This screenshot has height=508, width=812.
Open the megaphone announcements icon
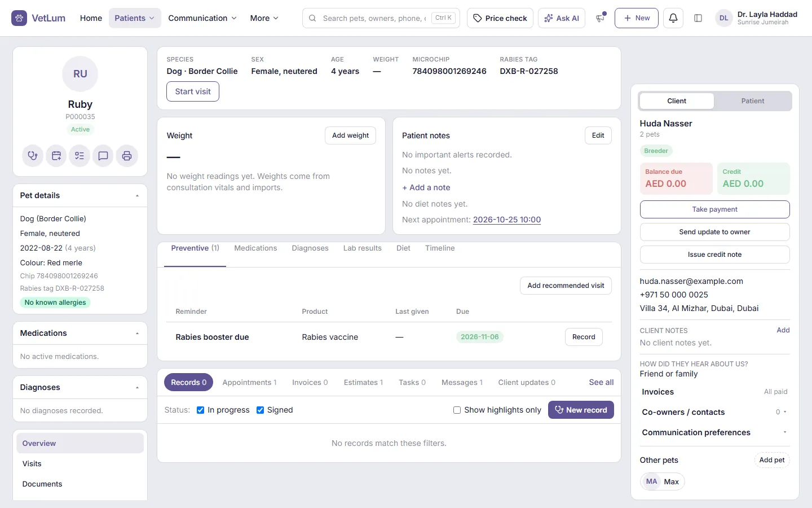[x=600, y=18]
